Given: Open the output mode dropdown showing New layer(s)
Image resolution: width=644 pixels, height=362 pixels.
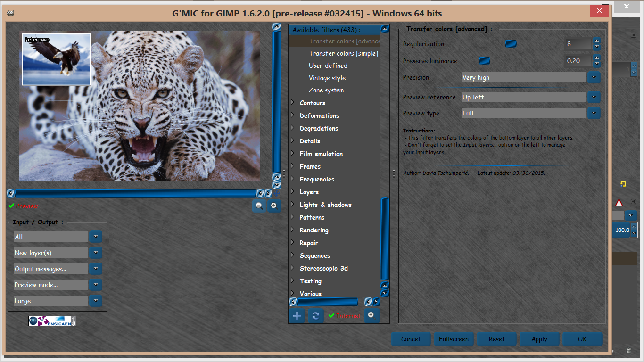Looking at the screenshot, I should click(x=96, y=253).
